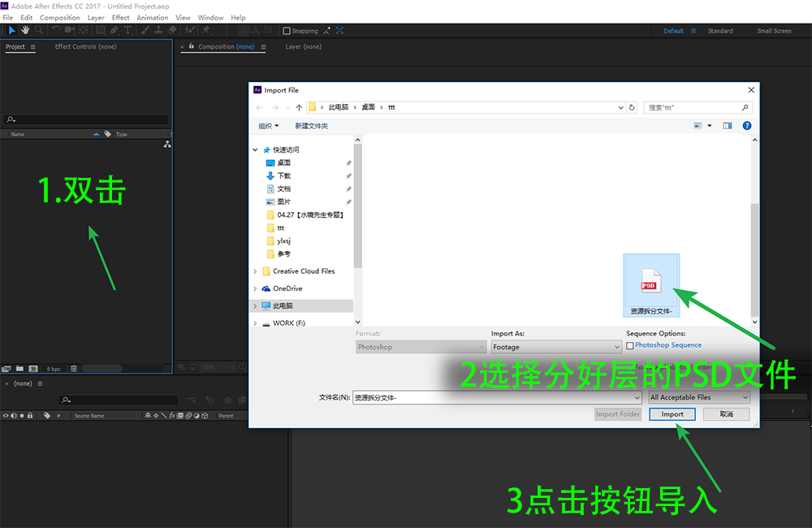Click the fx effects switch column header
Screen dimensions: 812x528
point(172,416)
